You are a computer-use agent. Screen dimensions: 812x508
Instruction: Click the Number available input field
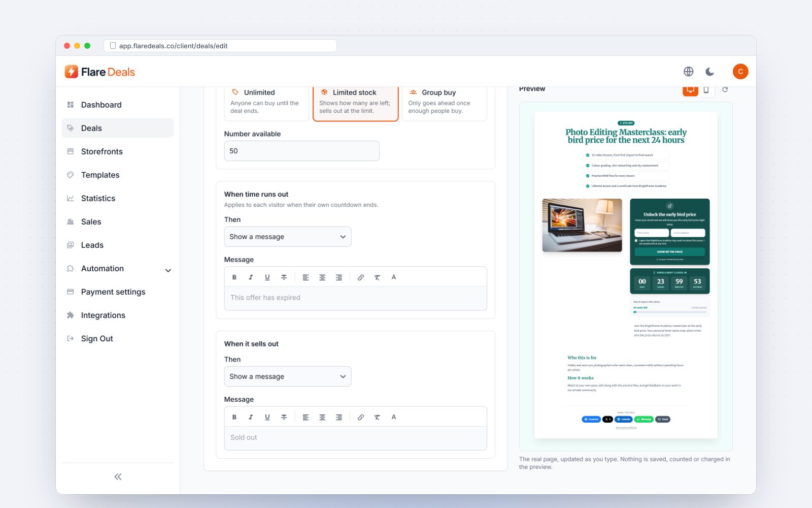(302, 151)
